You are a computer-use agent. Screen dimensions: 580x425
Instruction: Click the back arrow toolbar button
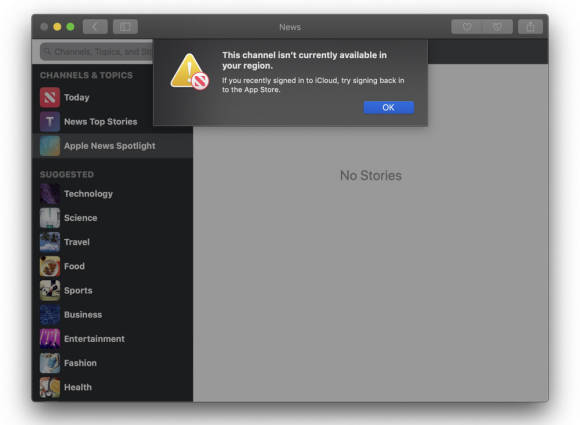(95, 27)
